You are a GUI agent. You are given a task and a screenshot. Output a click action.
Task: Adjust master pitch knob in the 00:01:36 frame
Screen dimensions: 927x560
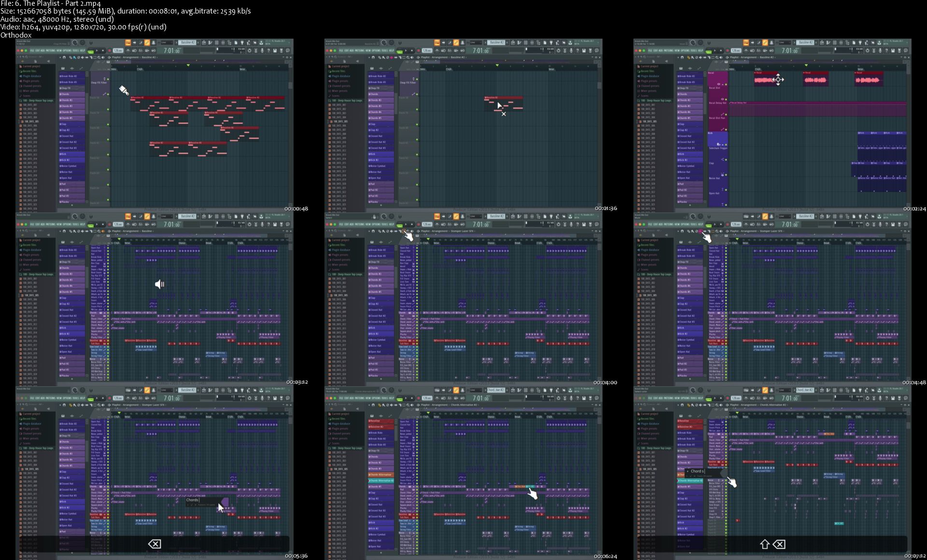pyautogui.click(x=391, y=42)
